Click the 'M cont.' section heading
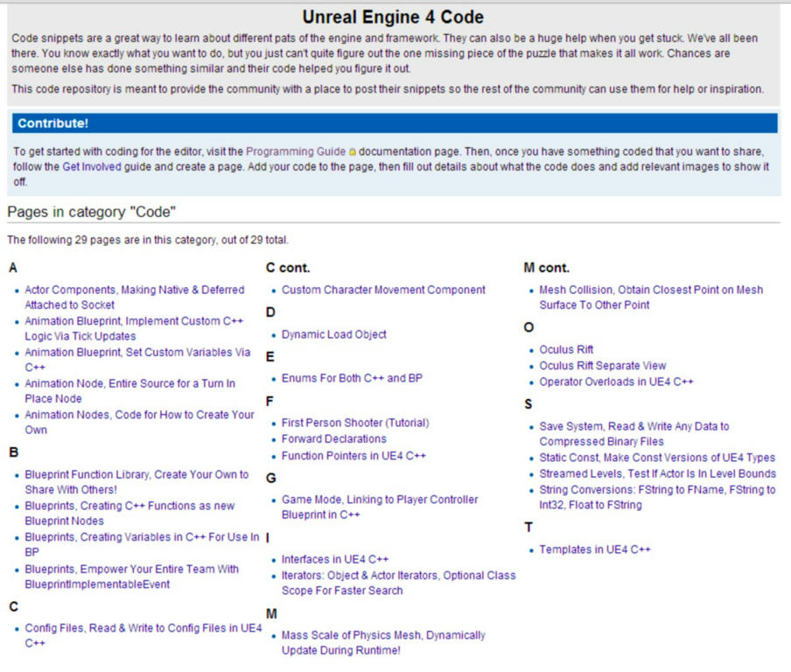 [x=546, y=268]
